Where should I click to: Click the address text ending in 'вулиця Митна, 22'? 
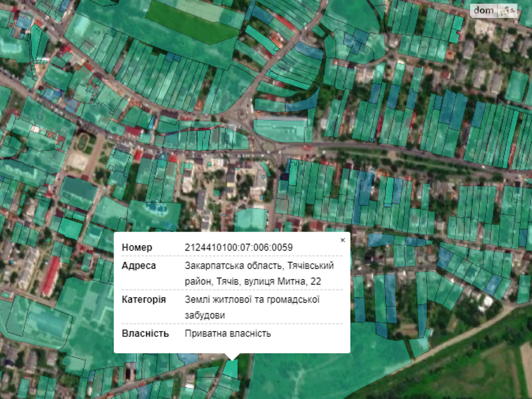[259, 274]
